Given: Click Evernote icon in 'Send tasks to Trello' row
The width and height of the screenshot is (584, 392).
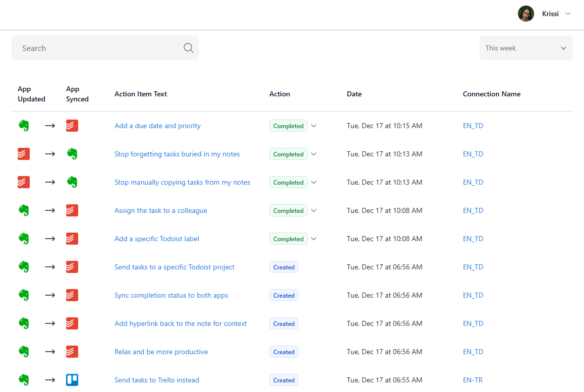Looking at the screenshot, I should [x=24, y=380].
